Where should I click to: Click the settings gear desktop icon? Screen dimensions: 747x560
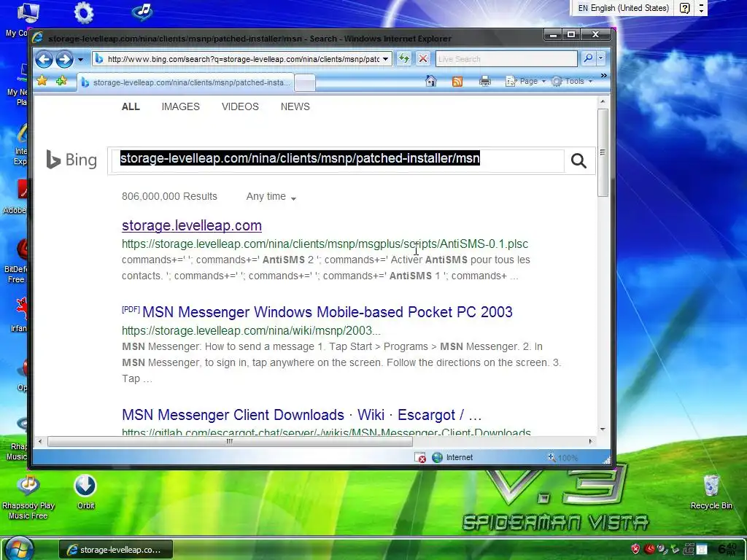point(84,13)
